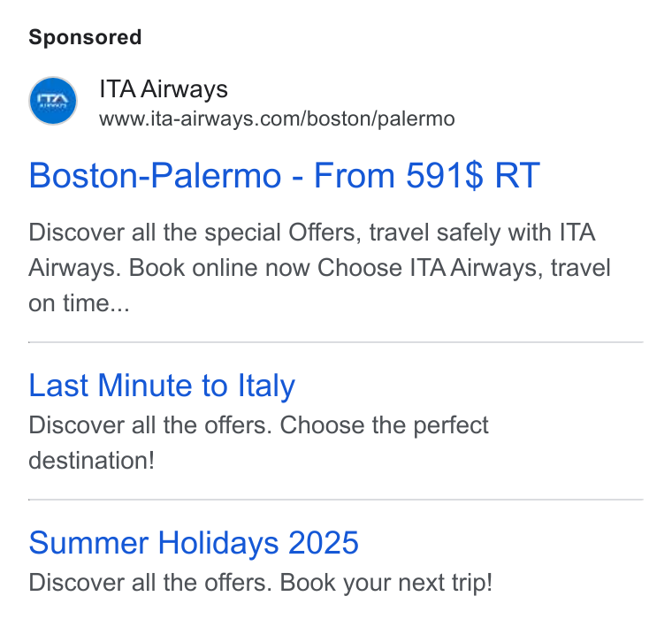The width and height of the screenshot is (672, 642).
Task: Click the word 'Italy' in the sitelink title
Action: pyautogui.click(x=266, y=386)
